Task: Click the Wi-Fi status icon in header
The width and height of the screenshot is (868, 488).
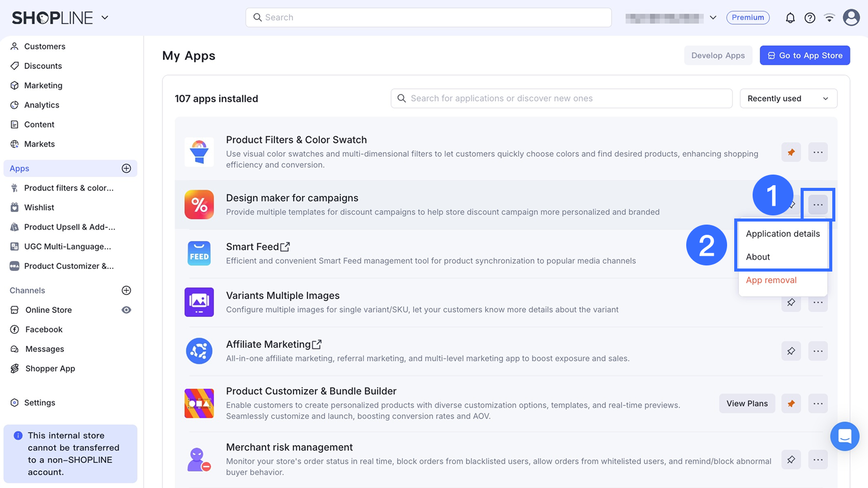Action: 830,18
